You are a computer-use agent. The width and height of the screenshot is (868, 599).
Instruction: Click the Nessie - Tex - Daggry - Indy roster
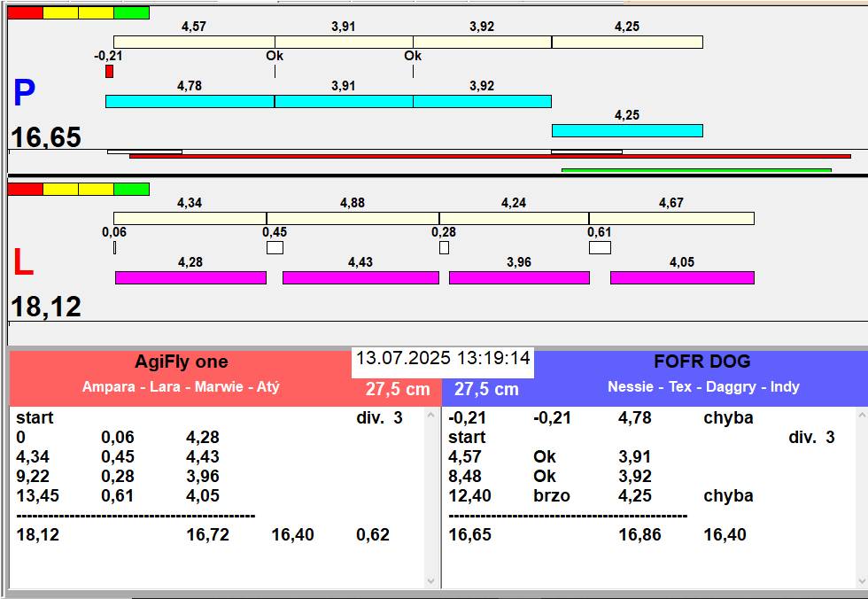(x=703, y=386)
